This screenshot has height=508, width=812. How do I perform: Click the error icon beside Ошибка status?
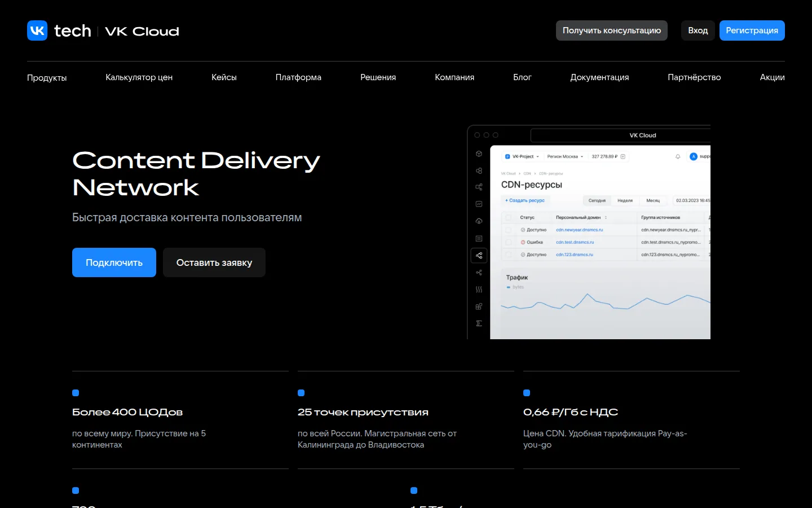523,242
